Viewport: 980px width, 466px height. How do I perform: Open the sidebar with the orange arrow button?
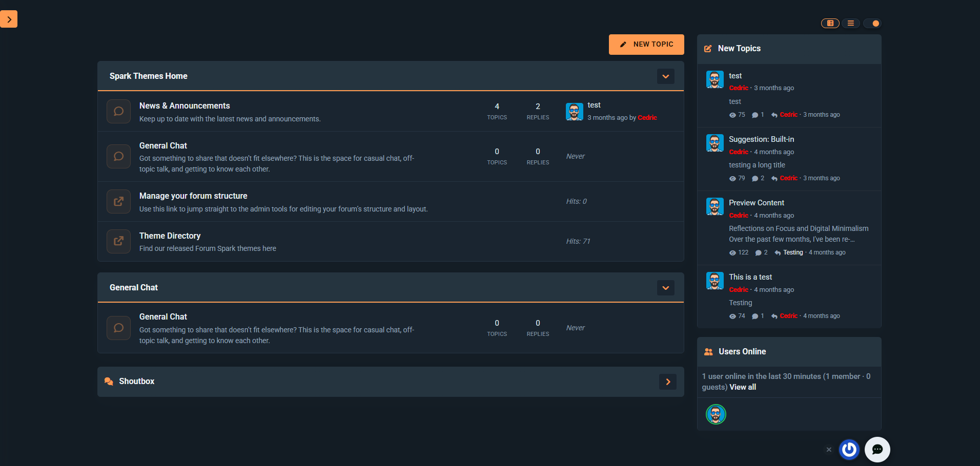point(9,19)
